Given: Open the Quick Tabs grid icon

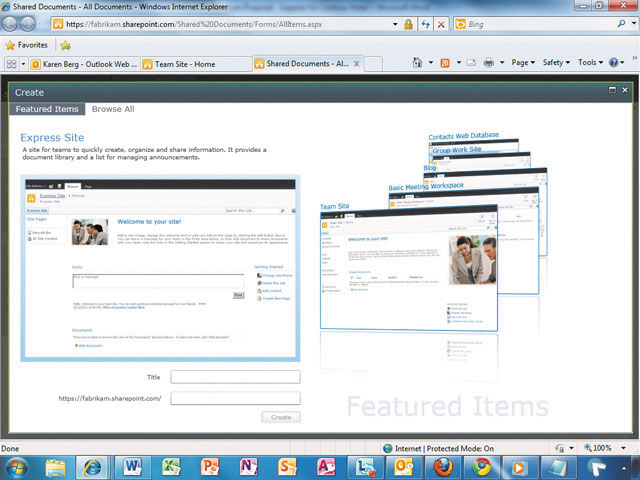Looking at the screenshot, I should [x=11, y=64].
